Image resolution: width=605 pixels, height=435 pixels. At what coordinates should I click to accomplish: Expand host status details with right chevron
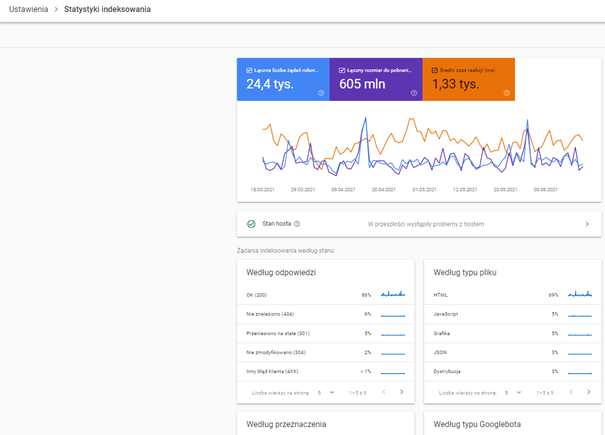587,224
